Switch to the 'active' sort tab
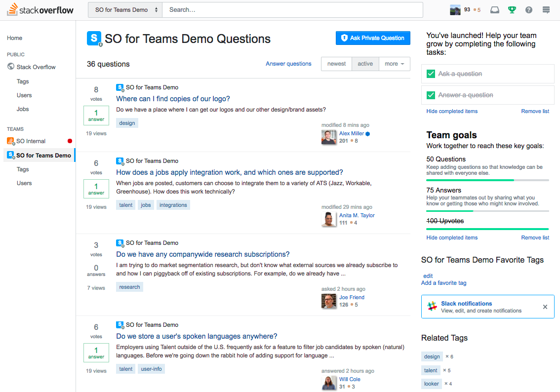 pyautogui.click(x=365, y=64)
